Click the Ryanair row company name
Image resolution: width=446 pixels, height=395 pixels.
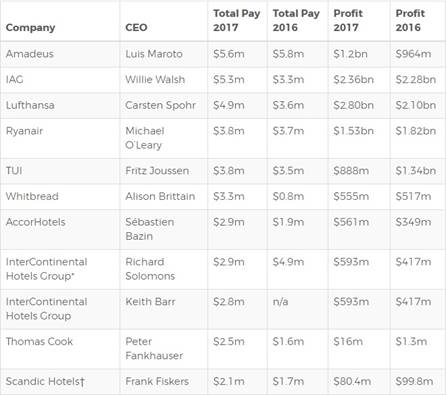tap(24, 131)
